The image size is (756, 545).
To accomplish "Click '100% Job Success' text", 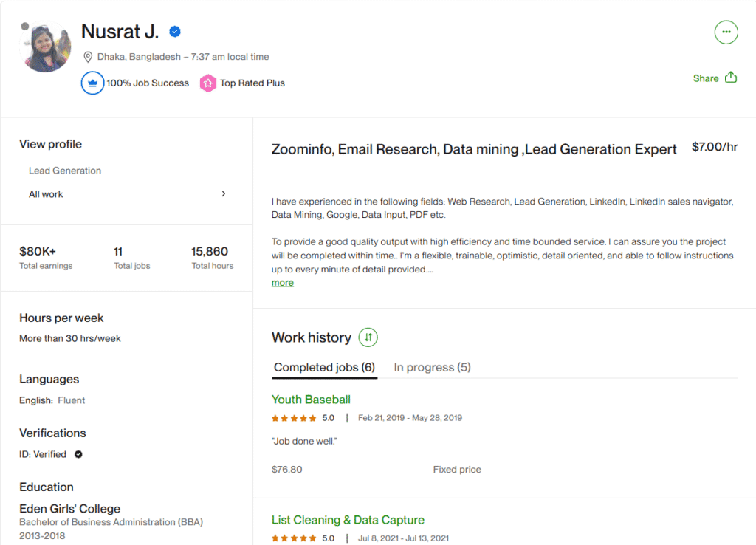I will click(148, 83).
